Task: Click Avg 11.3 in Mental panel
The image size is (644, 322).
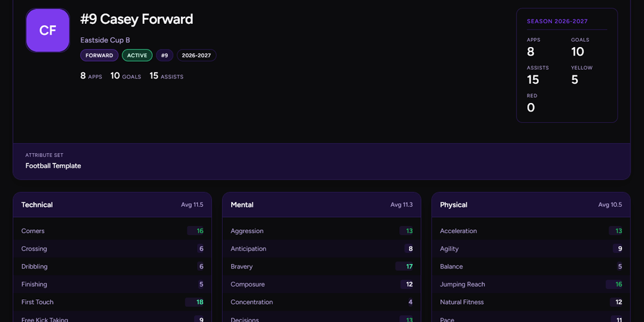Action: pos(402,205)
